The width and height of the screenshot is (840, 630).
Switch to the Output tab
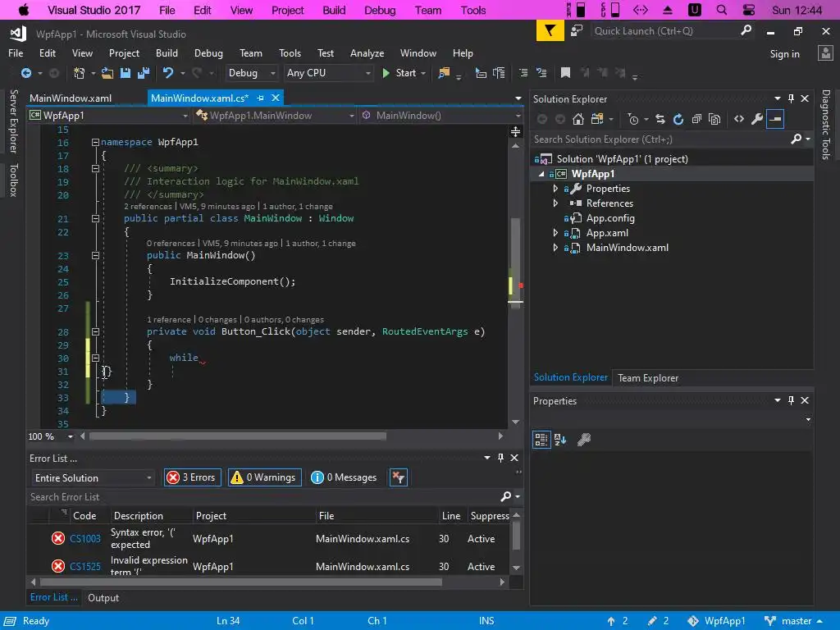(x=103, y=598)
